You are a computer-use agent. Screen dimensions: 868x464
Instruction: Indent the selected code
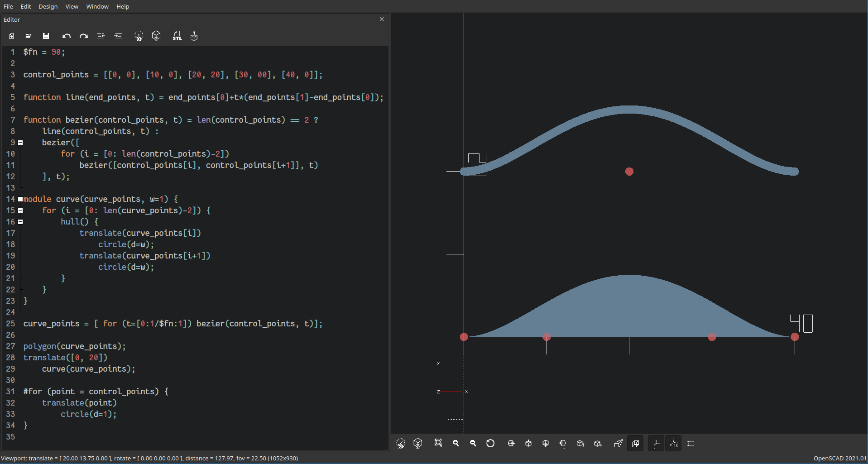(x=118, y=36)
